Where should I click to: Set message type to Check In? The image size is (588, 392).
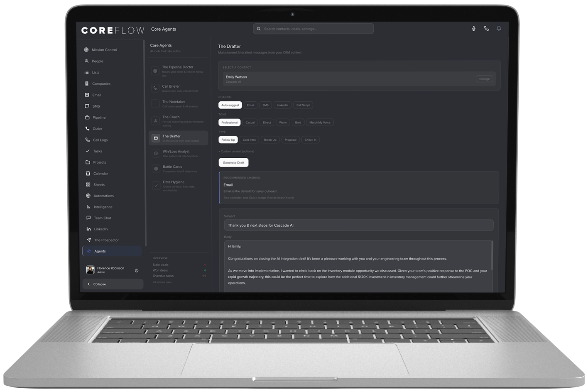click(x=311, y=140)
